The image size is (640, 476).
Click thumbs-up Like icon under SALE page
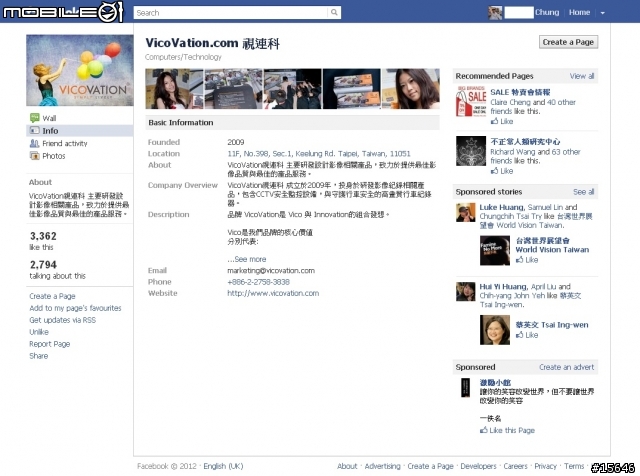pos(494,121)
